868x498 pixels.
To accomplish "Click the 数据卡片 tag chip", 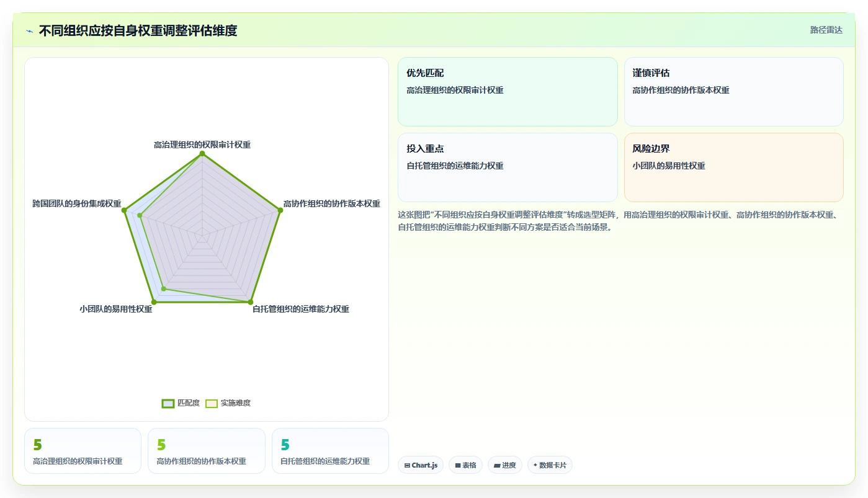I will 550,465.
